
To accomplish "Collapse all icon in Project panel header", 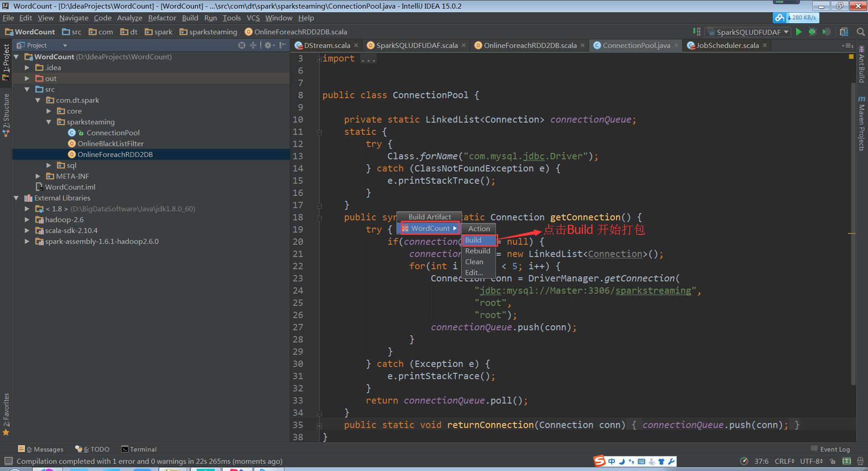I will click(253, 45).
